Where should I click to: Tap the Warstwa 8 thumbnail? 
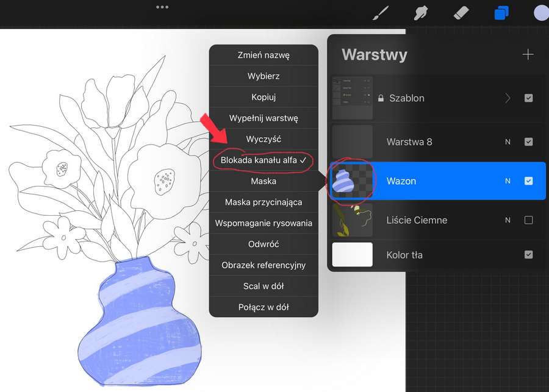point(352,142)
